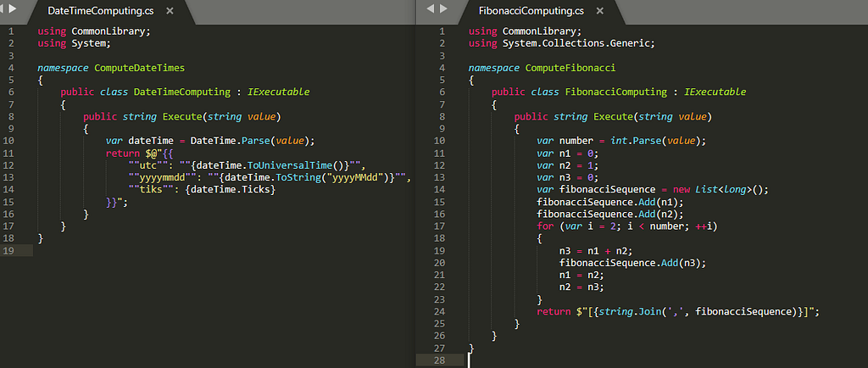The width and height of the screenshot is (868, 368).
Task: Click '""utc""' JSON key
Action: point(147,165)
